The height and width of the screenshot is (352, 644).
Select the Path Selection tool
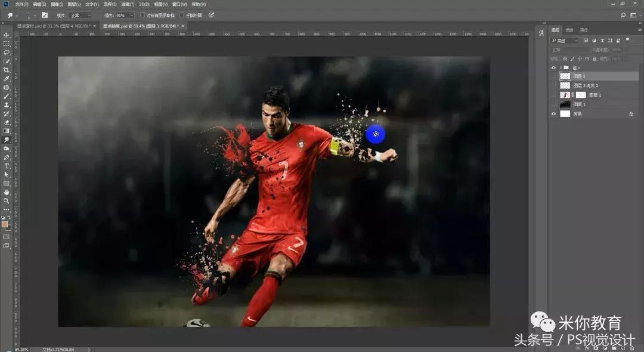point(6,175)
